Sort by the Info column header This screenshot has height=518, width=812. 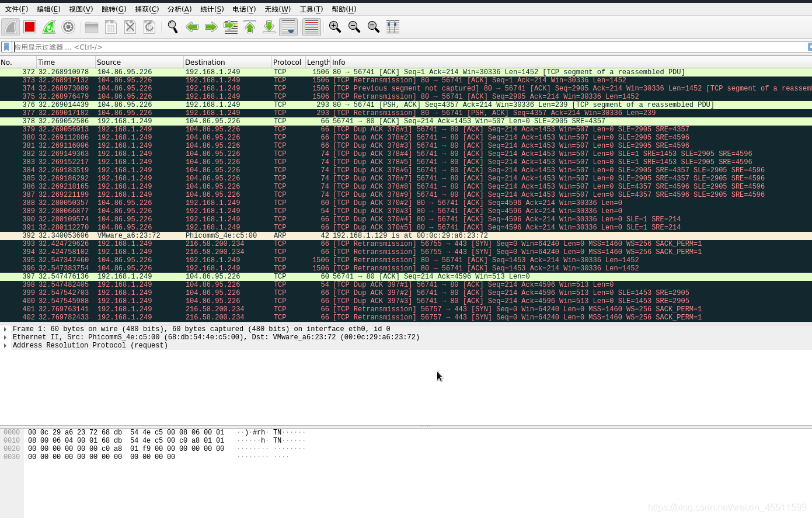pos(571,62)
